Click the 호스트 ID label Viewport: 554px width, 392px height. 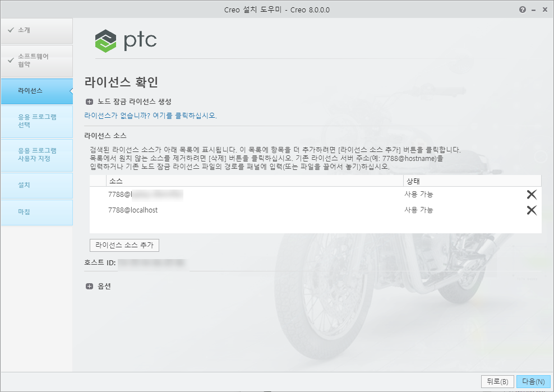100,262
